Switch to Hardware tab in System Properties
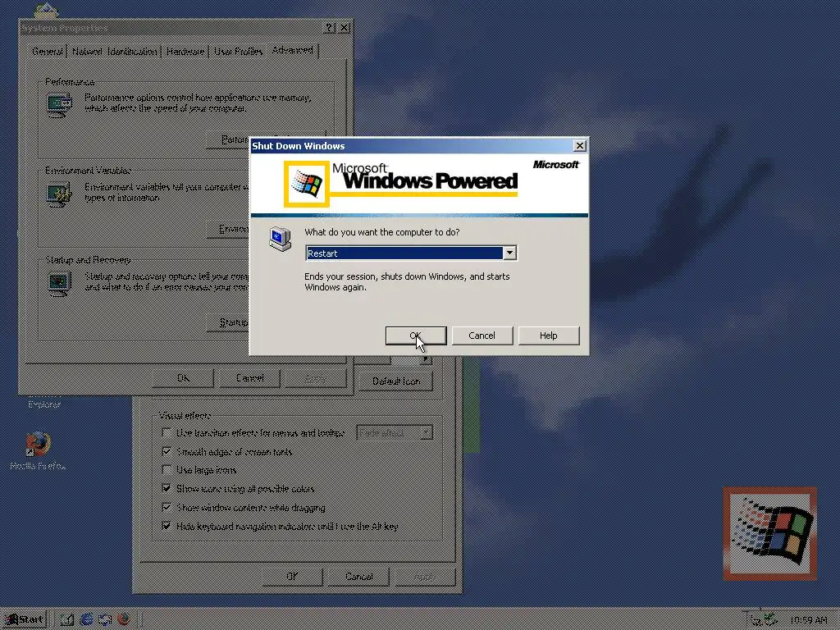This screenshot has width=840, height=630. 185,52
